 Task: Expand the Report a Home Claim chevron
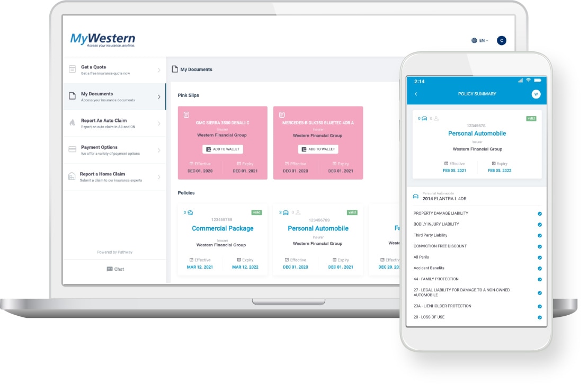tap(159, 177)
